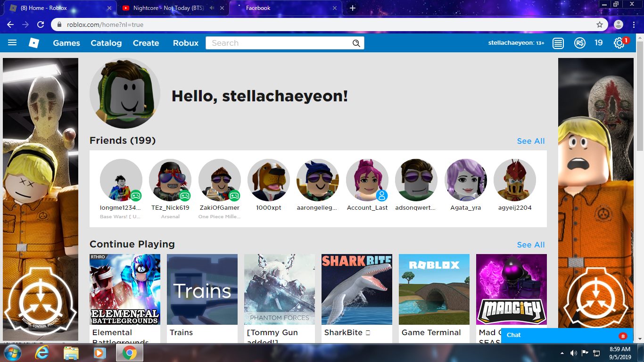Open Chrome profile avatar icon

click(619, 25)
